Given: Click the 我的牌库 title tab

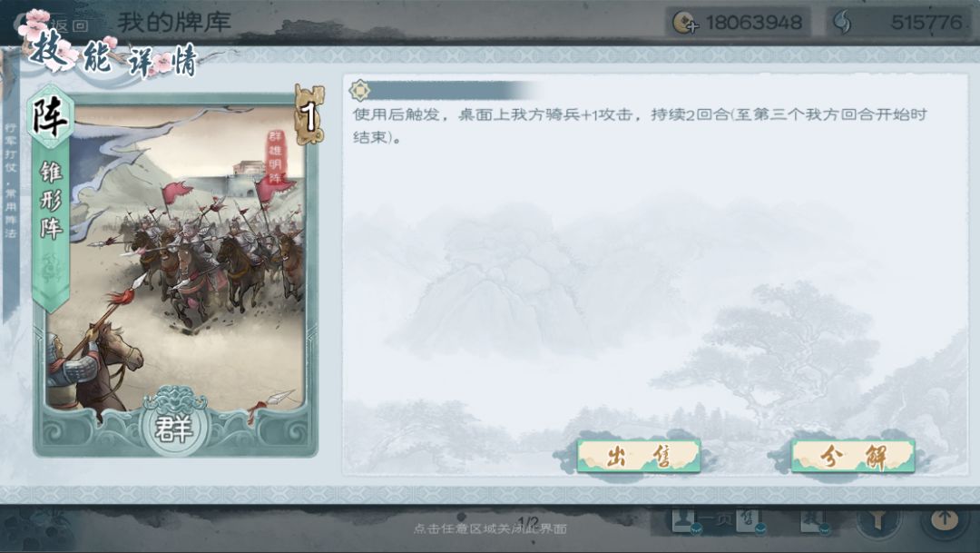Looking at the screenshot, I should pyautogui.click(x=174, y=23).
